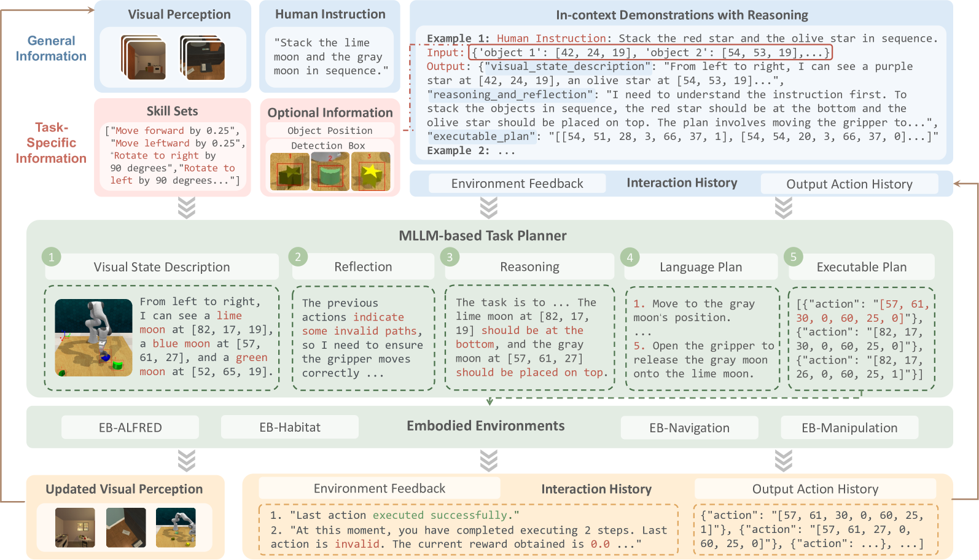The width and height of the screenshot is (979, 560).
Task: Select the green cylinder detection box image
Action: (x=330, y=172)
